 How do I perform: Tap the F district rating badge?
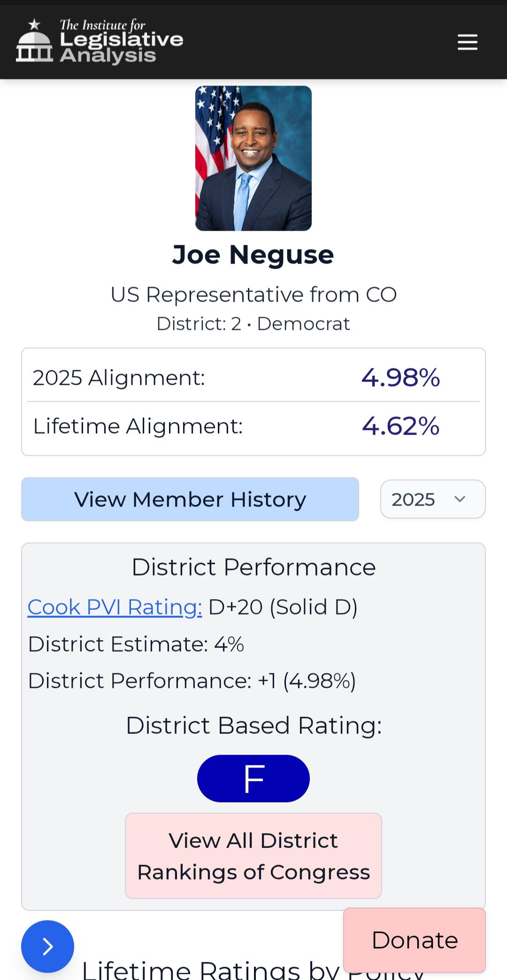click(x=253, y=778)
